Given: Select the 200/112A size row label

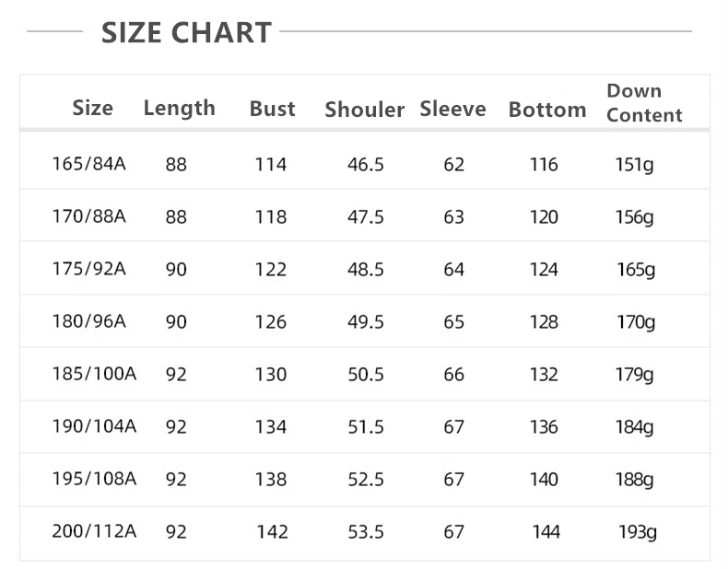Looking at the screenshot, I should 94,531.
